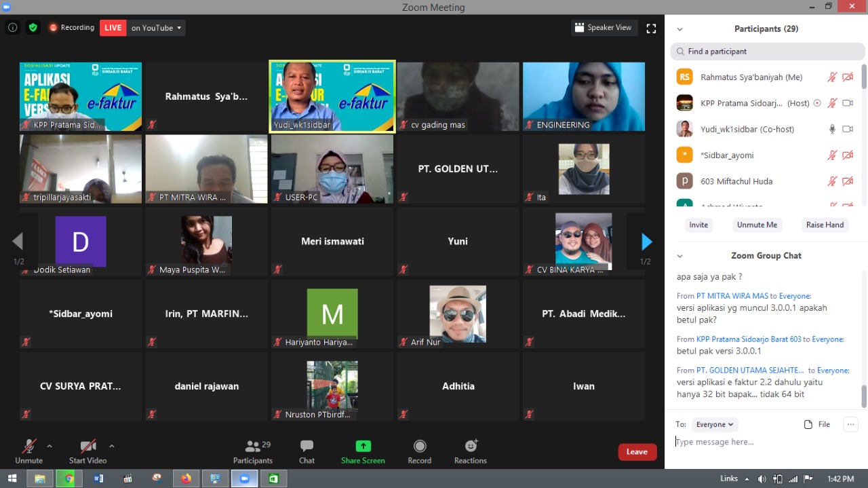Open Excel from the Windows taskbar

273,478
